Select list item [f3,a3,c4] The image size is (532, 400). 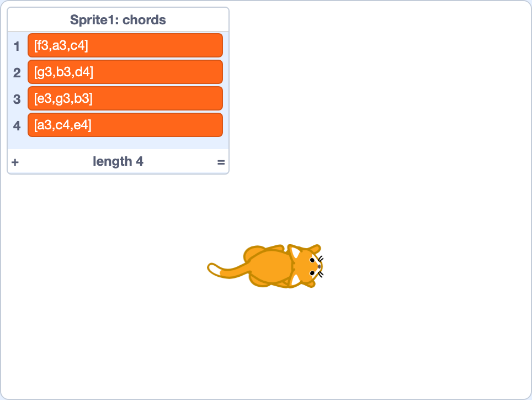125,45
